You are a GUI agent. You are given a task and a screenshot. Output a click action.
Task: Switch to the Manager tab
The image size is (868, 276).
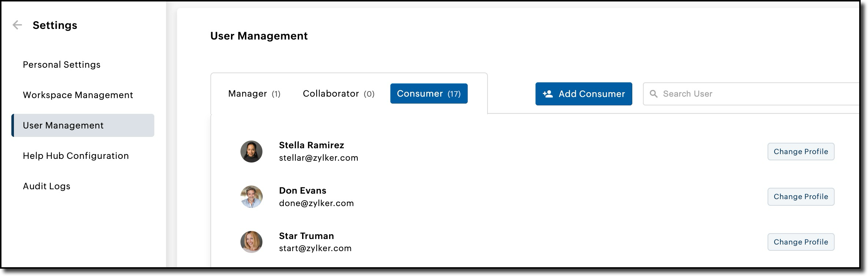point(254,94)
